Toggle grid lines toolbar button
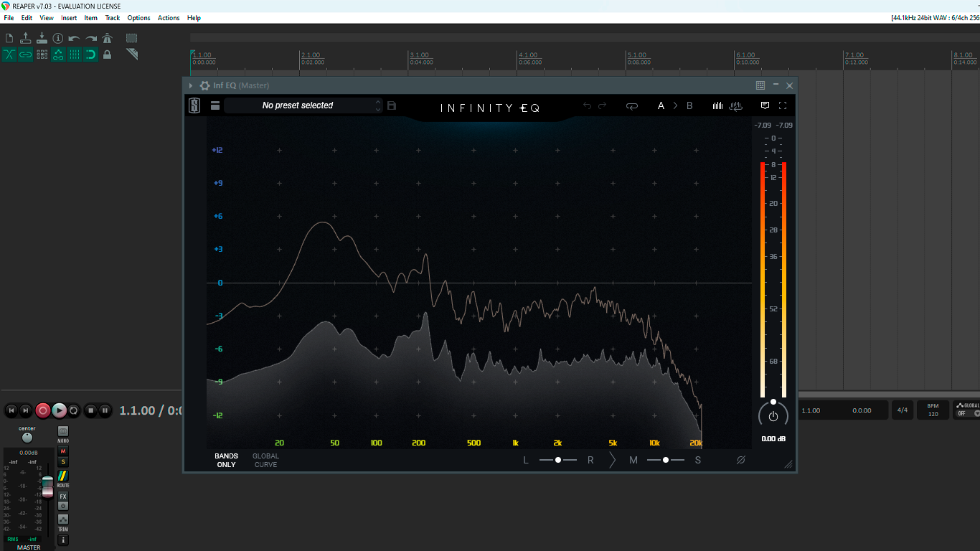 (x=75, y=55)
